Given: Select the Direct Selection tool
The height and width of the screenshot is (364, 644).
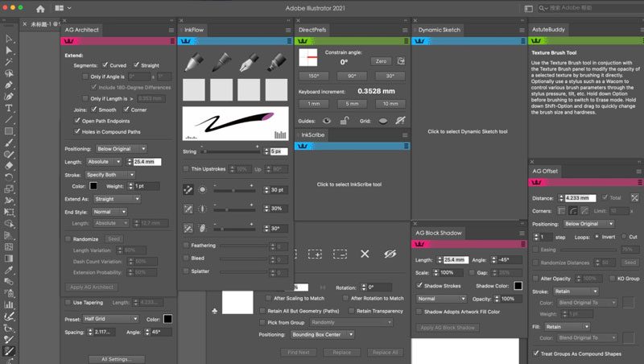Looking at the screenshot, I should (9, 50).
